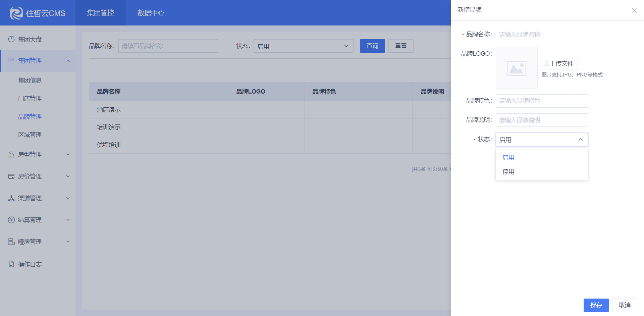This screenshot has height=316, width=644.
Task: Close the 新增品牌 drawer
Action: [x=634, y=10]
